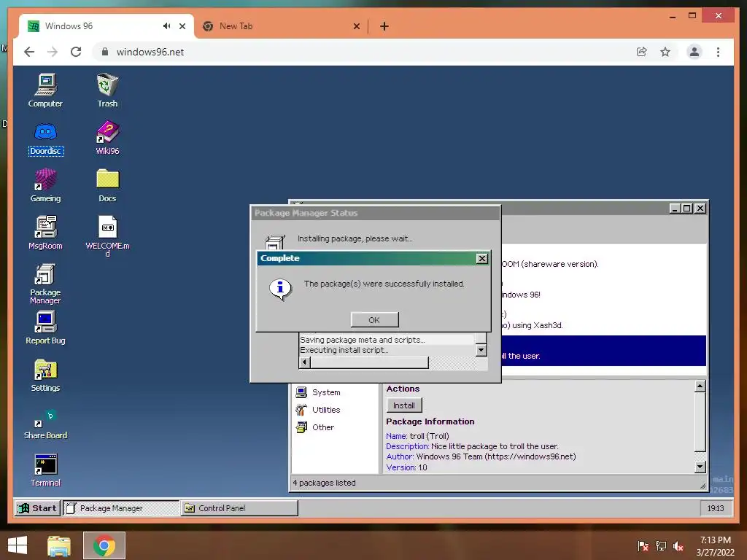Click 'Saving package meta and scripts...' log line
Viewport: 747px width, 560px height.
(362, 340)
